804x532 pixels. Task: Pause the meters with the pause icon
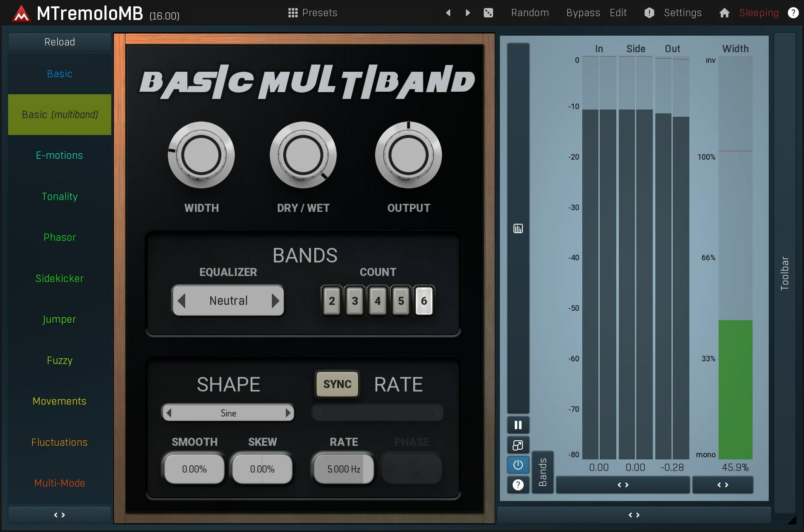click(x=518, y=425)
